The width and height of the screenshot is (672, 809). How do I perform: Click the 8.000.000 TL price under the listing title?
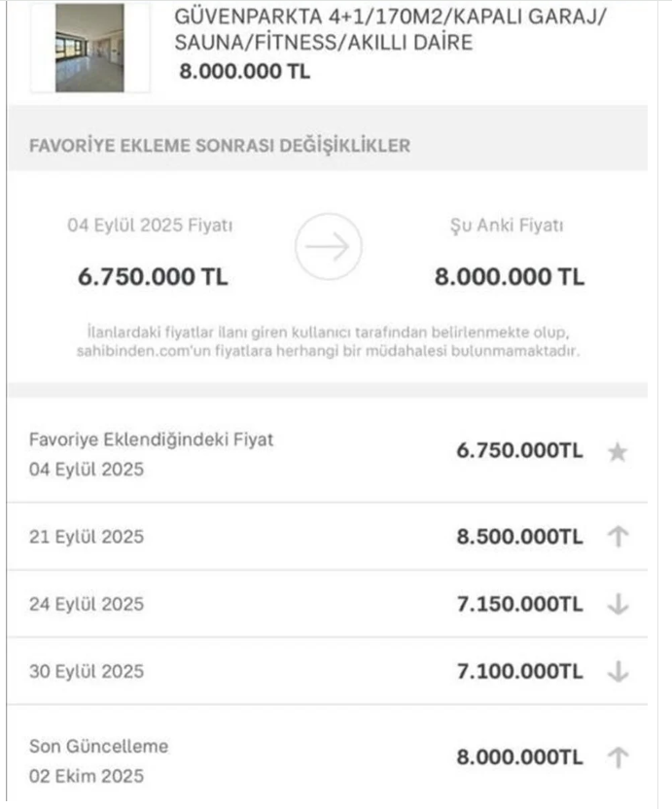tap(245, 71)
